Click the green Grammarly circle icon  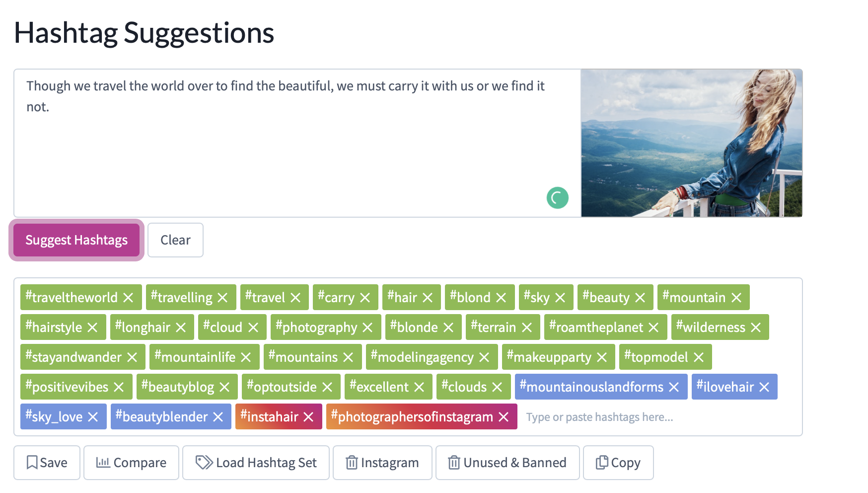click(x=558, y=198)
